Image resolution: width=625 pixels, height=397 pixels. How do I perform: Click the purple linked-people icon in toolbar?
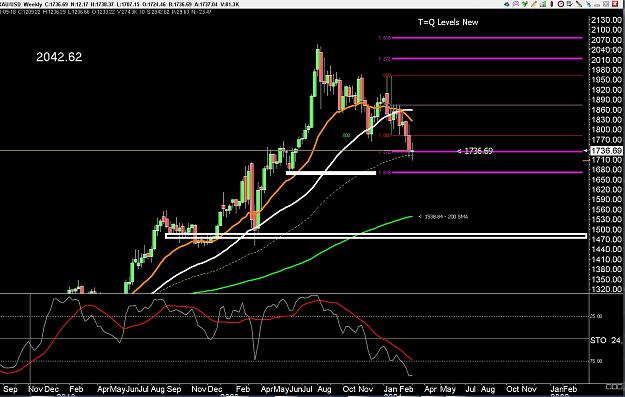tap(516, 4)
